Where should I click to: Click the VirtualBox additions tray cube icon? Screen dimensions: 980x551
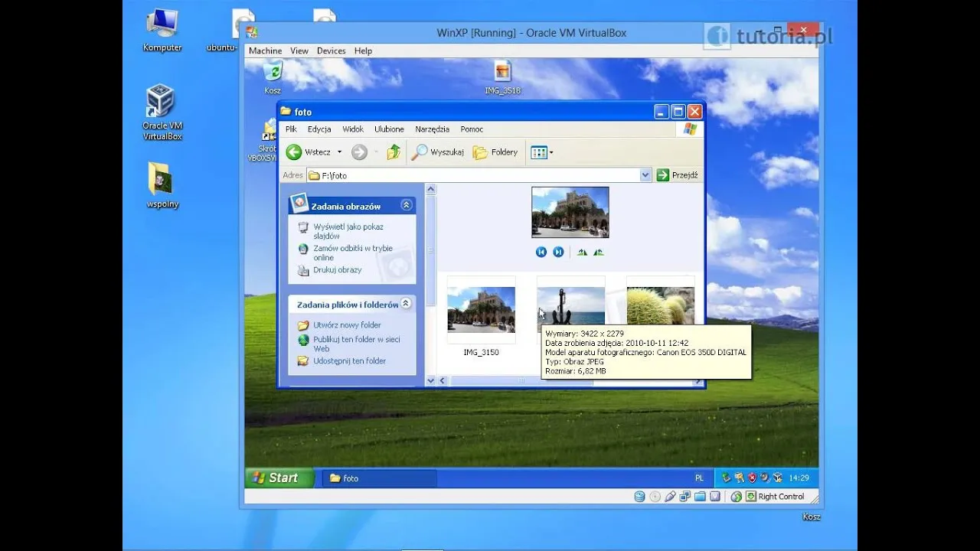pyautogui.click(x=777, y=478)
